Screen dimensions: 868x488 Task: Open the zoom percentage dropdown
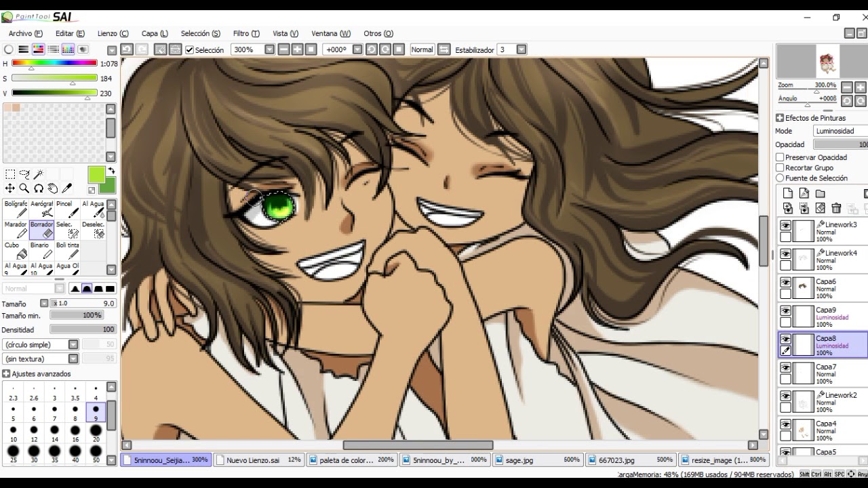pyautogui.click(x=269, y=49)
